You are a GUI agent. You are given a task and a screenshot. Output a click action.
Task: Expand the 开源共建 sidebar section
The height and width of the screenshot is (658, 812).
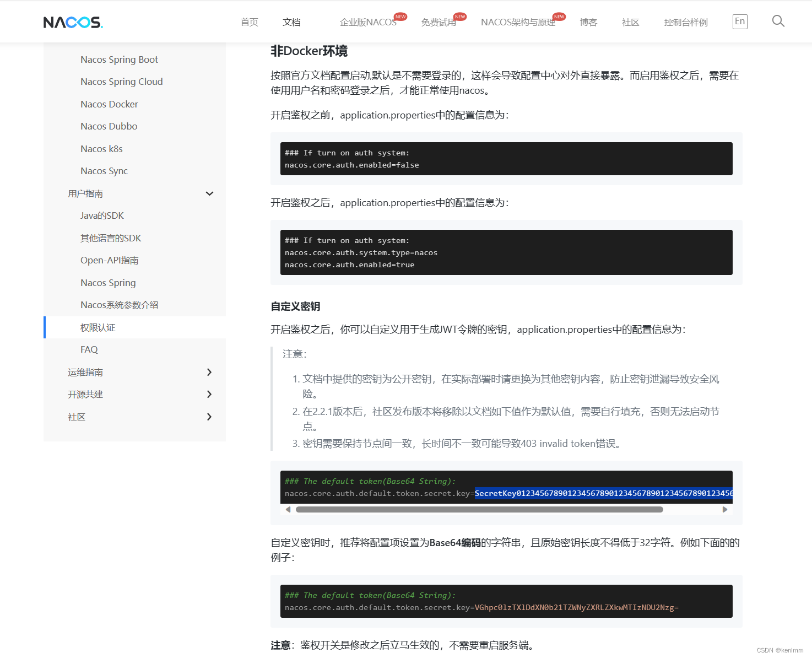(x=209, y=394)
